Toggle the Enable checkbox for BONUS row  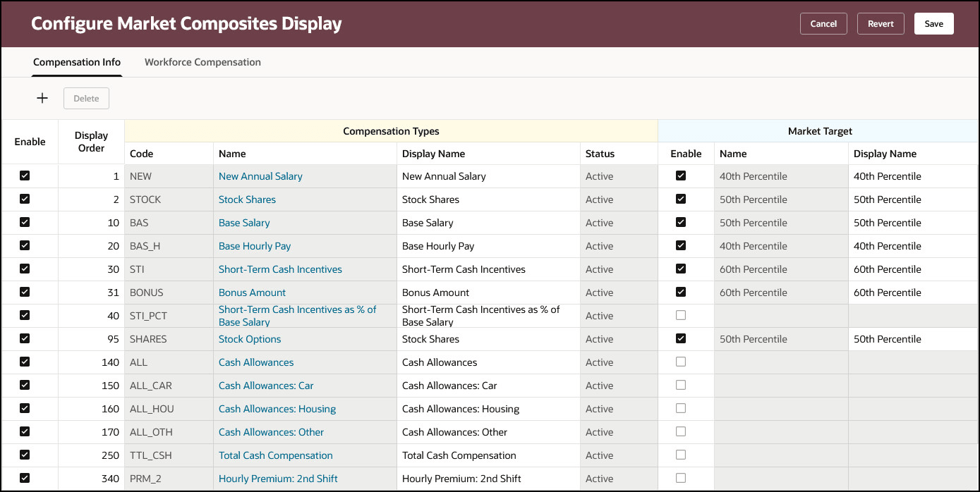pos(25,292)
